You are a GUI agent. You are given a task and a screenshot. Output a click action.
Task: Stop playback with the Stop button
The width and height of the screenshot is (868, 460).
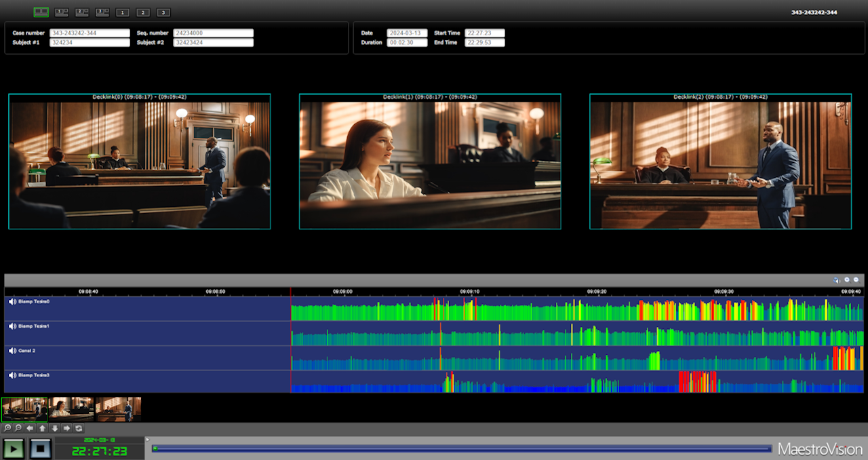click(40, 448)
